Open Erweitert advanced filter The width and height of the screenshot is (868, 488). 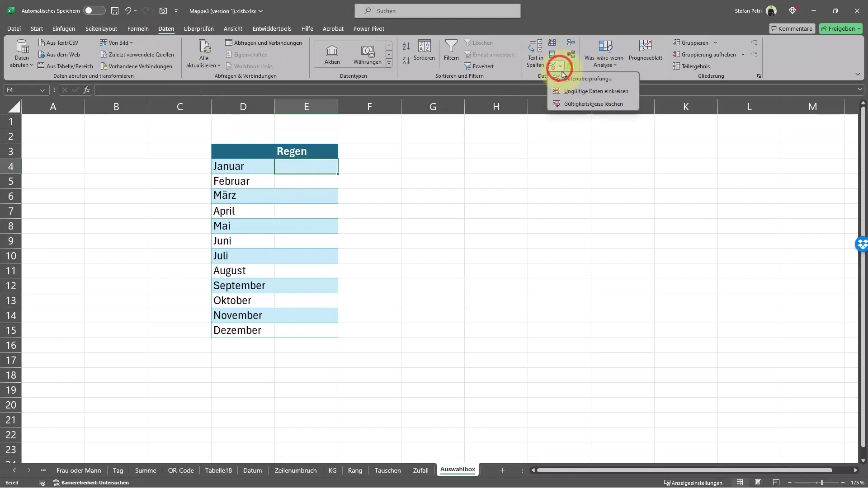click(479, 66)
